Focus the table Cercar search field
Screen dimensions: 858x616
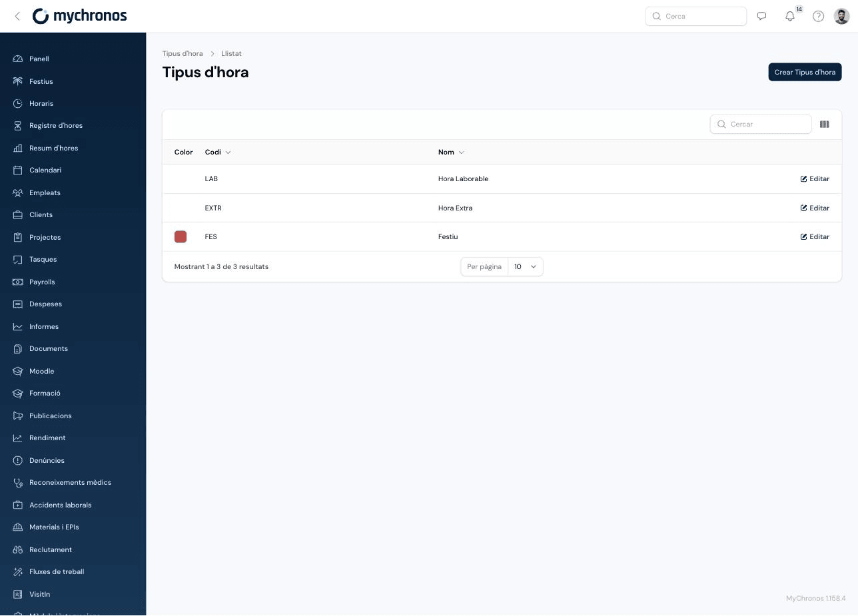pos(761,125)
